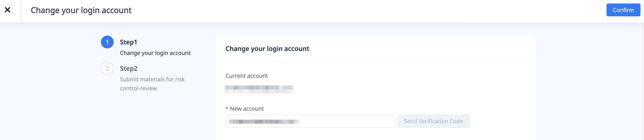Click the Step1 heading label

pos(128,42)
